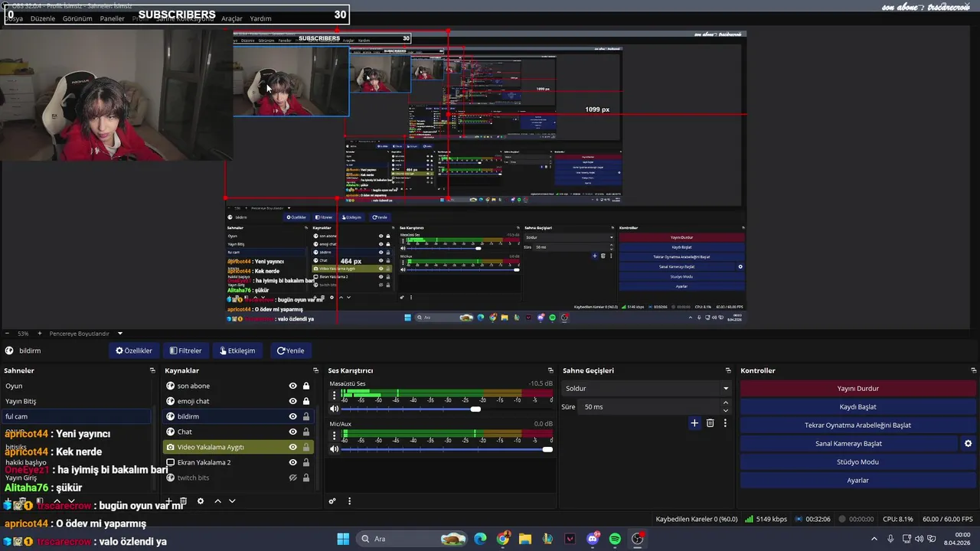The height and width of the screenshot is (551, 980).
Task: Decrease the Süre duration value
Action: (727, 409)
